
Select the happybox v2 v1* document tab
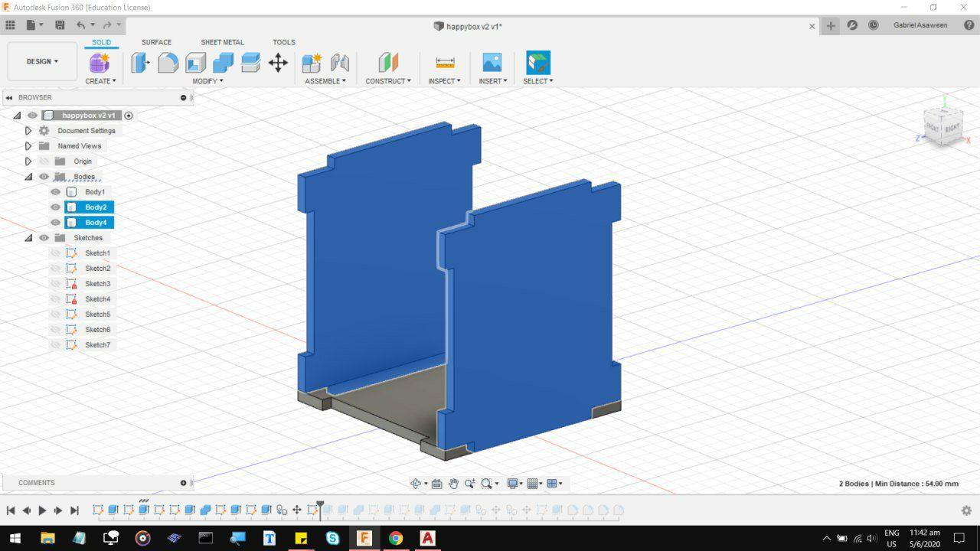(468, 26)
